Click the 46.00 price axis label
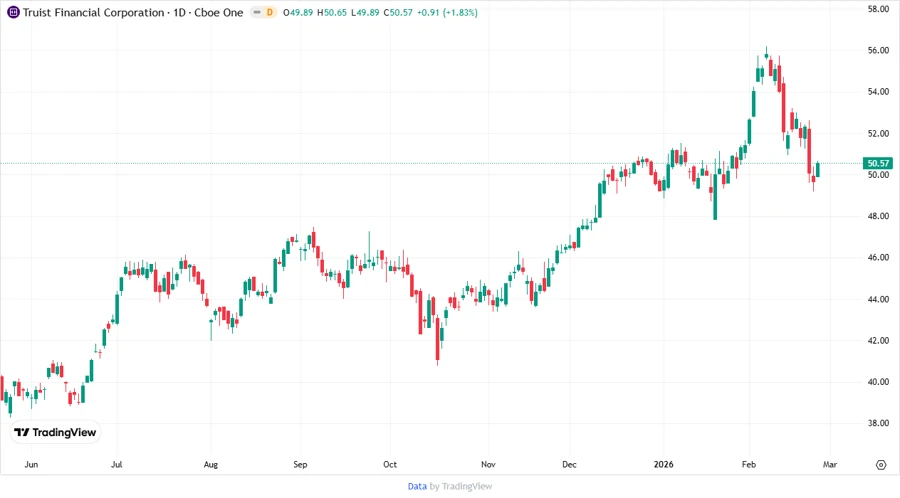900x498 pixels. coord(878,258)
